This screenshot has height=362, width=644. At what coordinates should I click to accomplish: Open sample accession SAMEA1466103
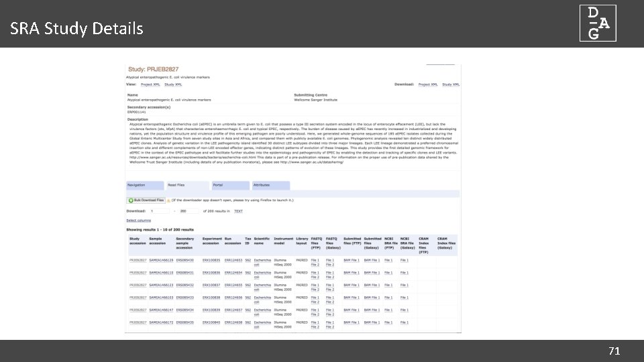point(161,298)
